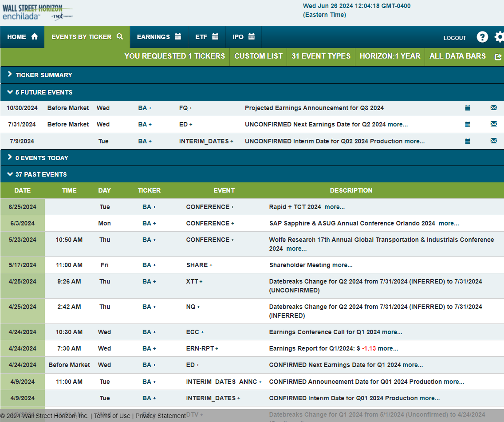Open the IPO calendar icon
This screenshot has height=422, width=504.
[252, 37]
